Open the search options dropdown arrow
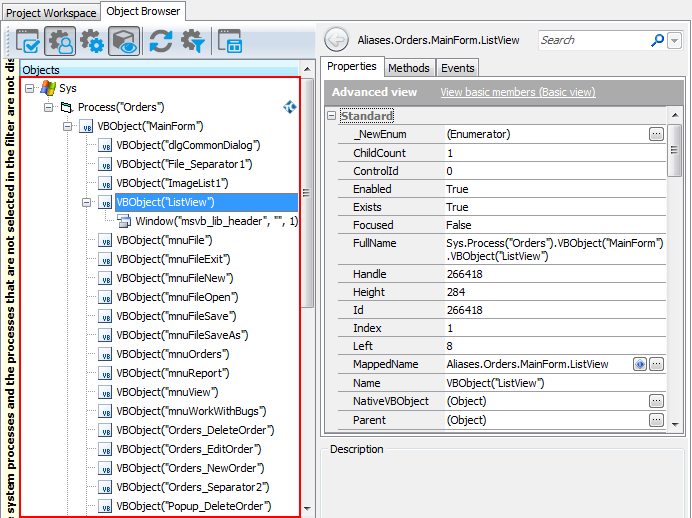The height and width of the screenshot is (518, 692). [675, 40]
